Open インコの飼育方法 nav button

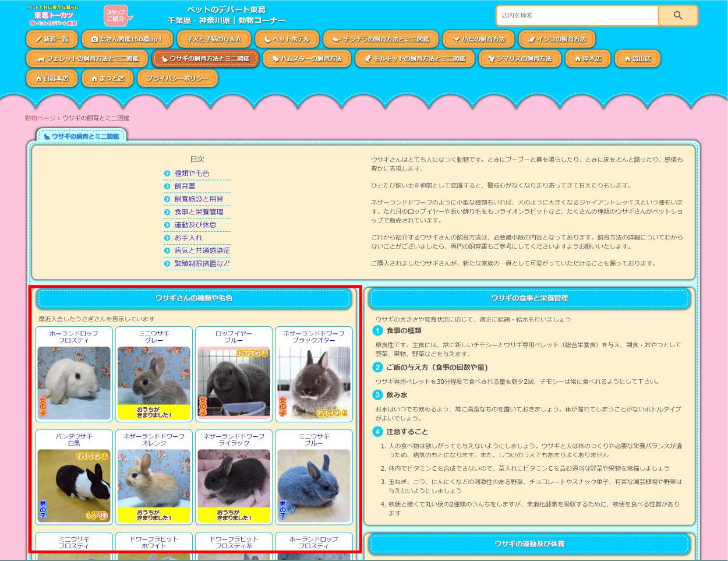[557, 39]
